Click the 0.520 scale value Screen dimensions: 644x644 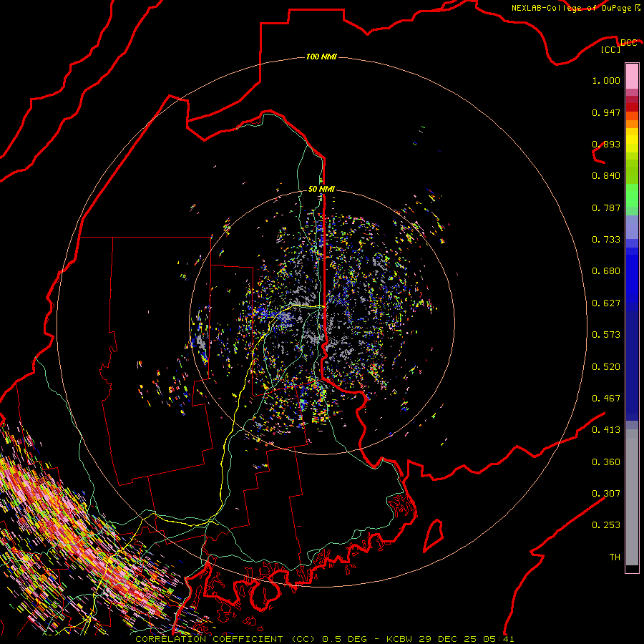point(606,367)
